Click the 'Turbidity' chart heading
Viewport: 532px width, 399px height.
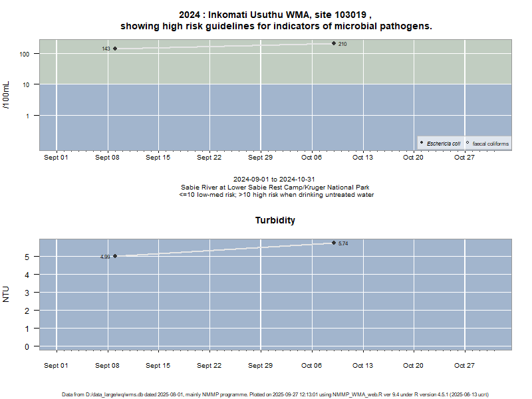click(275, 220)
